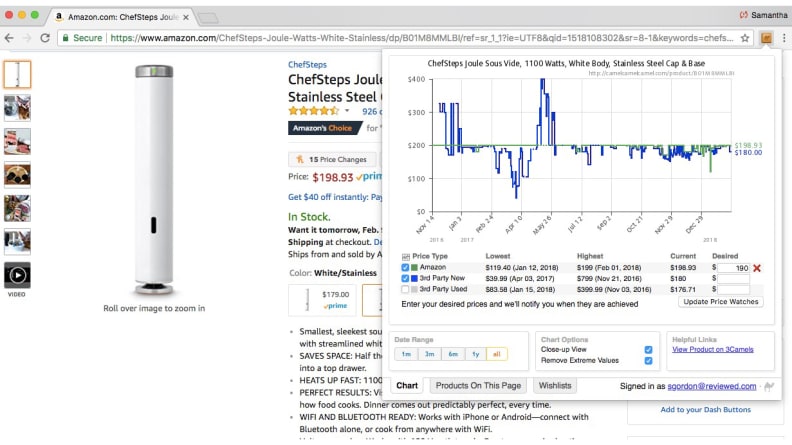The image size is (792, 445).
Task: Click the camelcamelcamel URL above chart
Action: [661, 73]
